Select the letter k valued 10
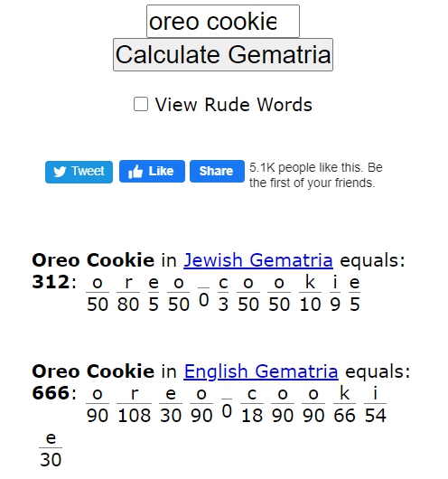This screenshot has width=448, height=479. point(310,282)
